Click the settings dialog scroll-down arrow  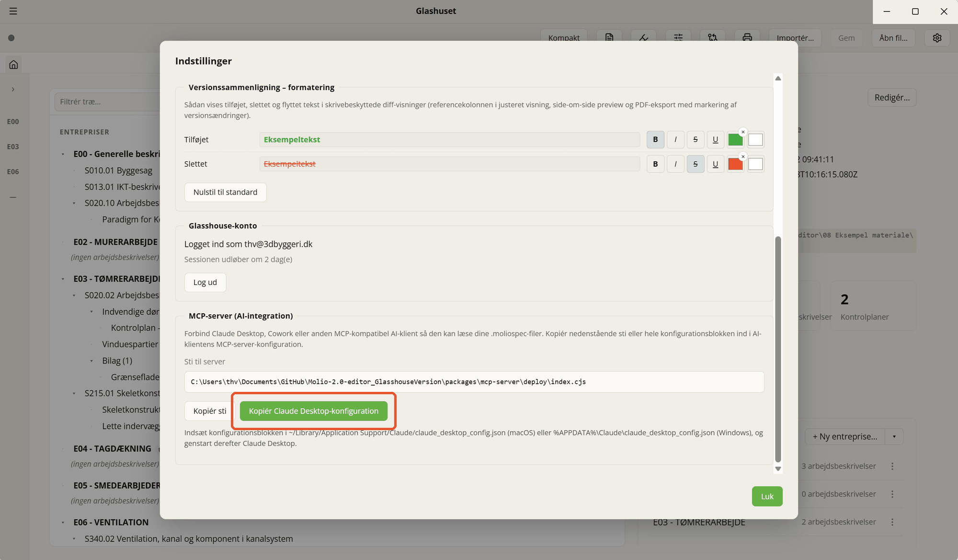[x=778, y=469]
